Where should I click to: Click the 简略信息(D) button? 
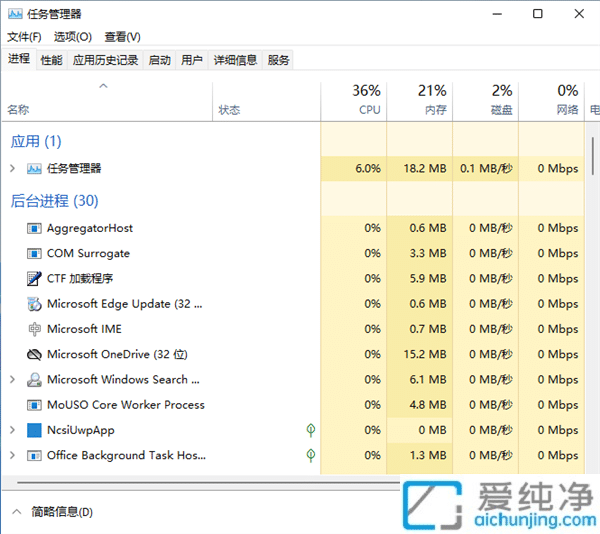point(62,512)
